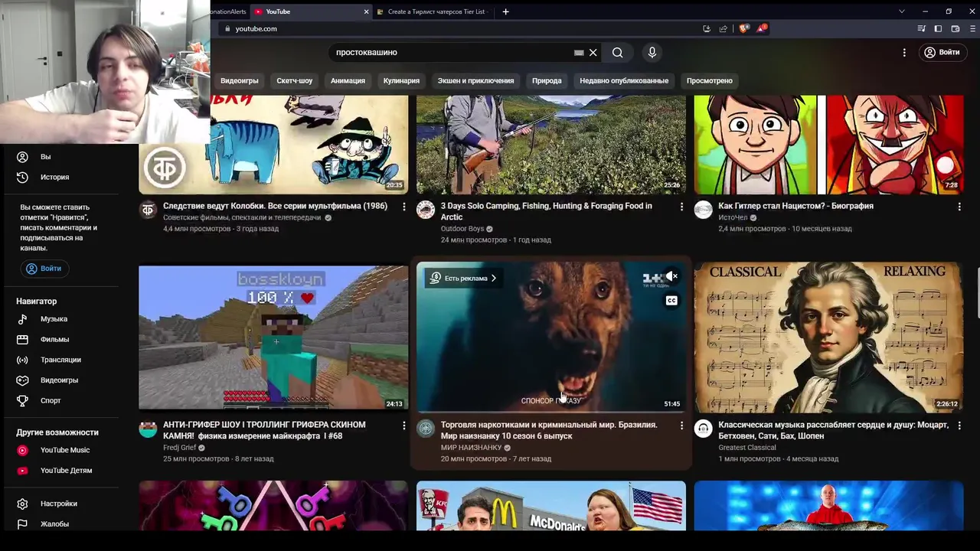Select the Недавно опубликованные chip
Screen dimensions: 980x551
tap(624, 80)
